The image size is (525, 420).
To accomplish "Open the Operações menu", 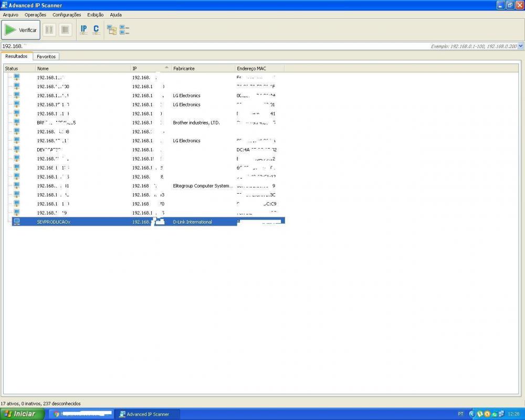I will pyautogui.click(x=35, y=15).
